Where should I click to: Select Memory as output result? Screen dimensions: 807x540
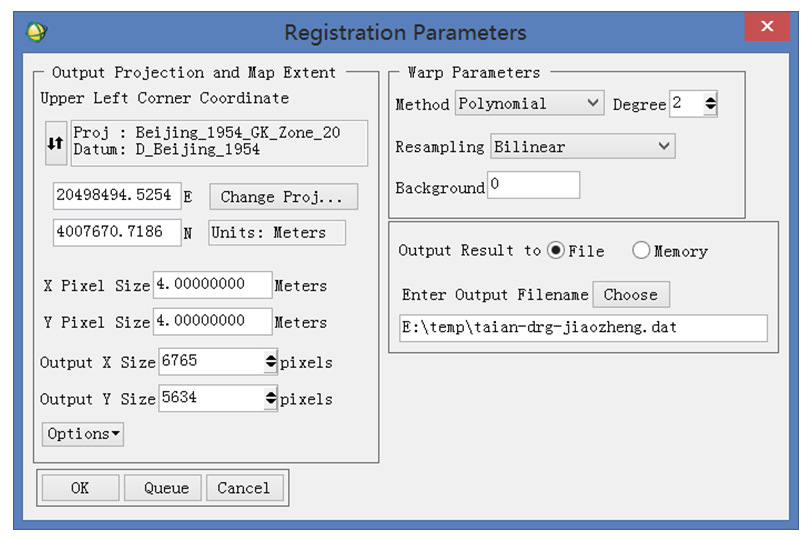tap(641, 251)
